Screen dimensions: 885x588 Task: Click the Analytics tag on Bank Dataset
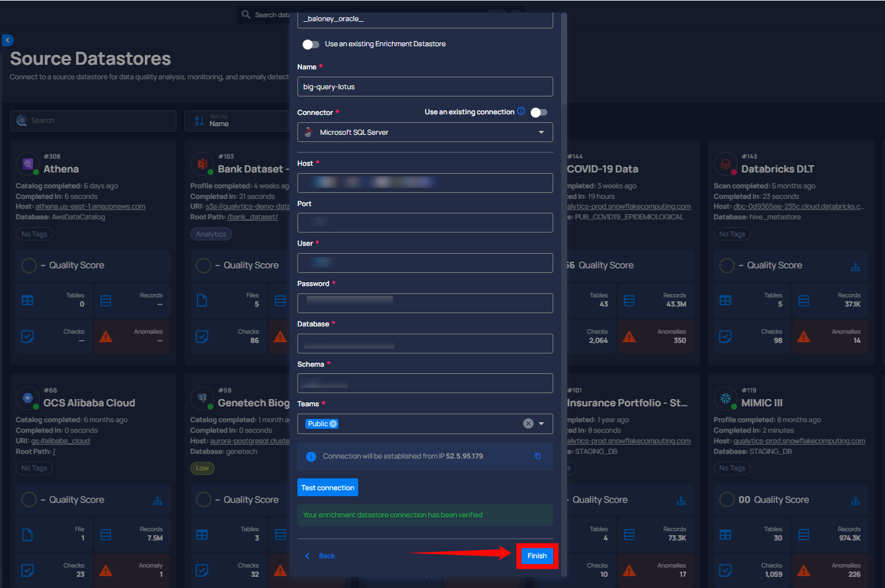coord(211,234)
